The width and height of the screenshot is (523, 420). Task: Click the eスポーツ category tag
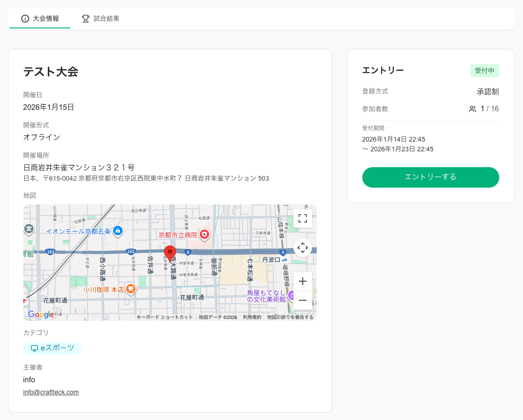pyautogui.click(x=53, y=348)
